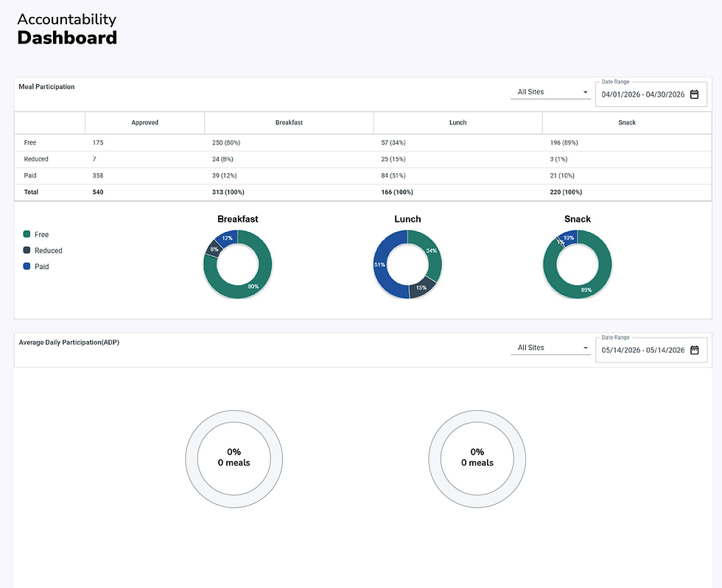This screenshot has width=722, height=588.
Task: Click the Breakfast donut chart title
Action: (237, 219)
